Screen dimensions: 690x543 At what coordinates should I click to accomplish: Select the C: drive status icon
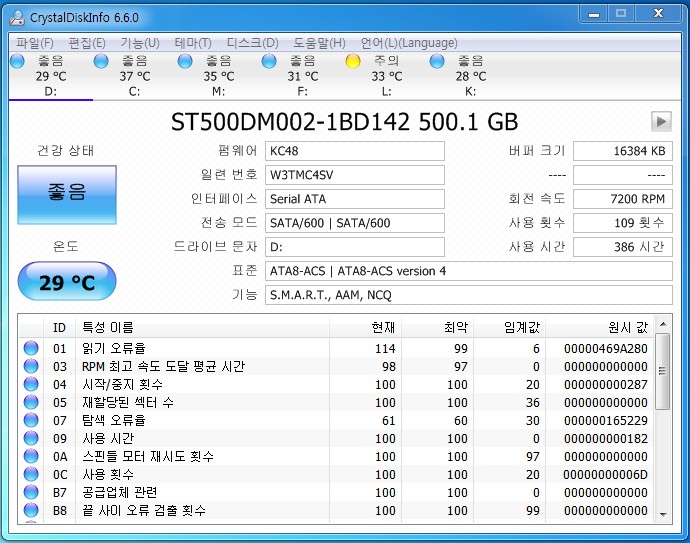coord(101,62)
